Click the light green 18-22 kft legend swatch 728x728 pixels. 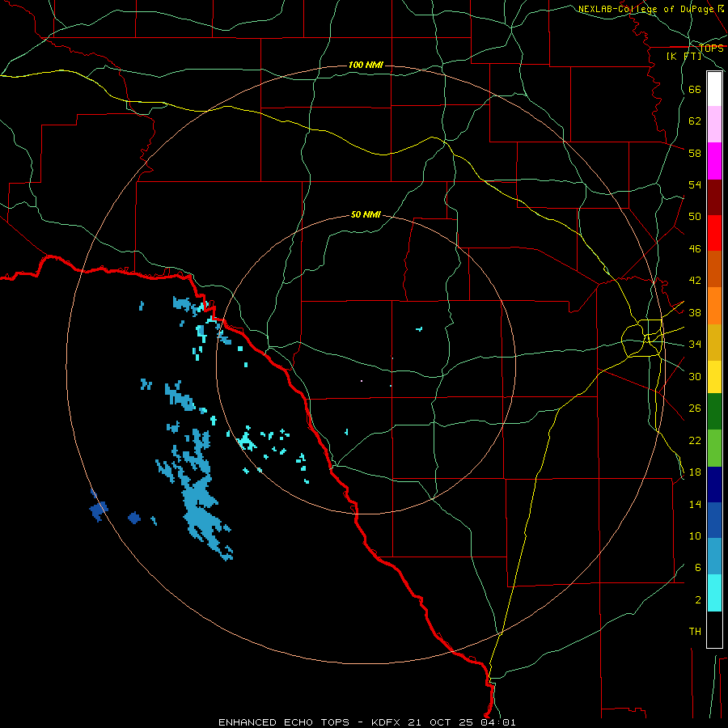tap(714, 448)
